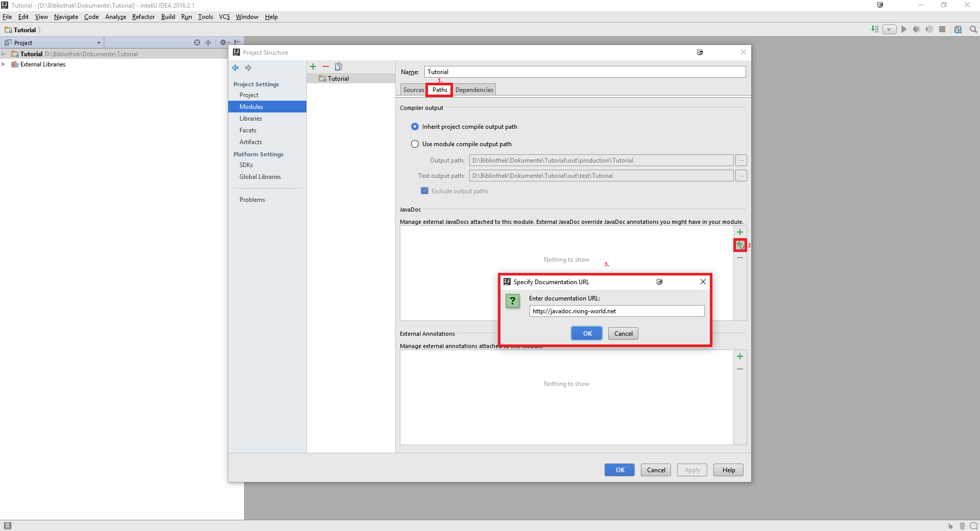Open Project Structure toolbar icon
The width and height of the screenshot is (980, 531).
pyautogui.click(x=958, y=30)
